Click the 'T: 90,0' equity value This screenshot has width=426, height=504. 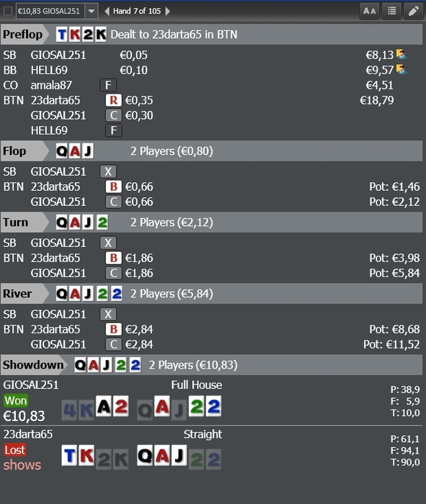pos(405,462)
